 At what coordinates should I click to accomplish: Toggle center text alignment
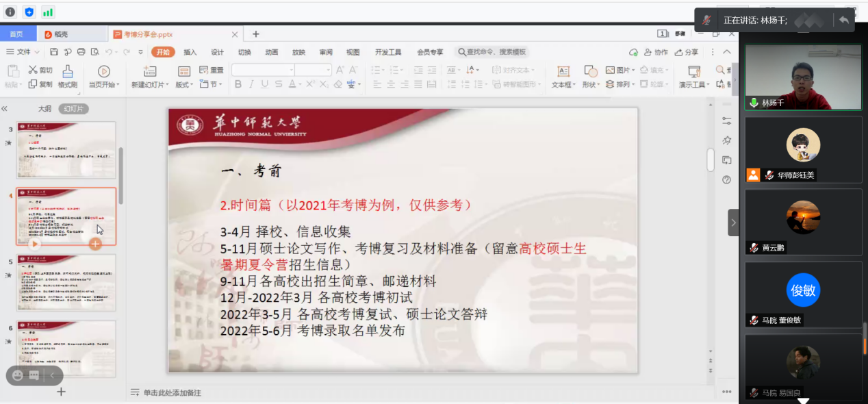pos(391,84)
